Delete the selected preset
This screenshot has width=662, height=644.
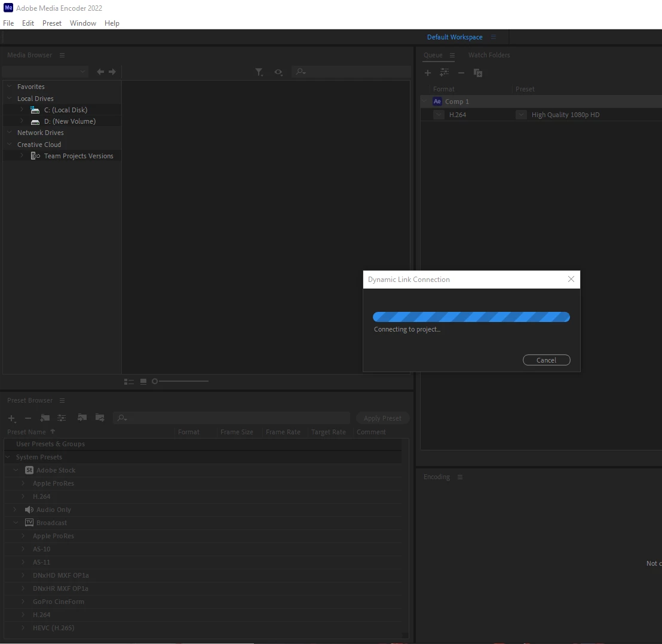click(x=28, y=418)
